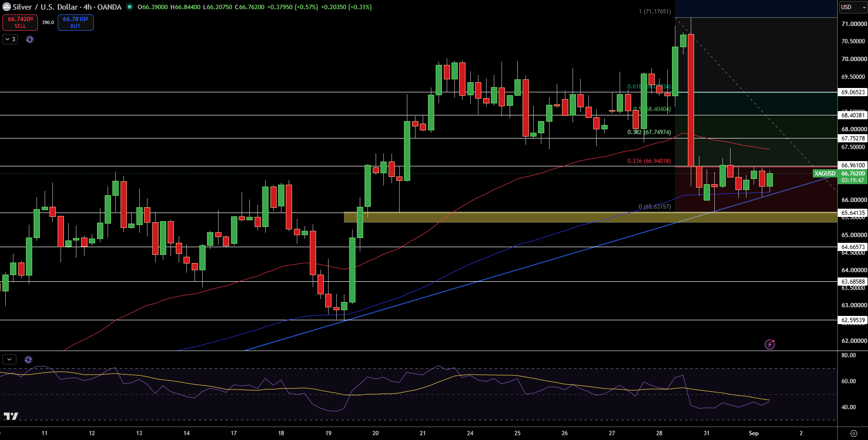This screenshot has height=440, width=868.
Task: Open chart settings gear icon
Action: tap(854, 433)
